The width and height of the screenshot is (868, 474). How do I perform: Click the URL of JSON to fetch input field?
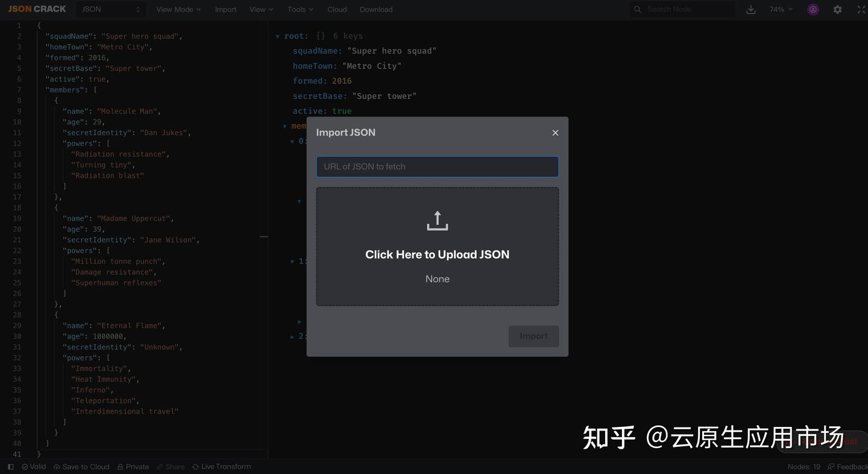pyautogui.click(x=437, y=166)
